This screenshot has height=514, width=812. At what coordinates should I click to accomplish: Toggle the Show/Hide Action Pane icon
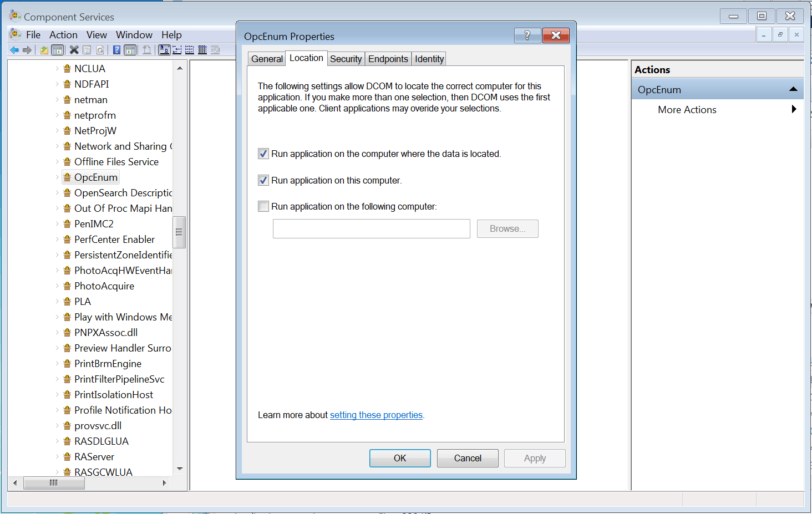click(x=130, y=50)
